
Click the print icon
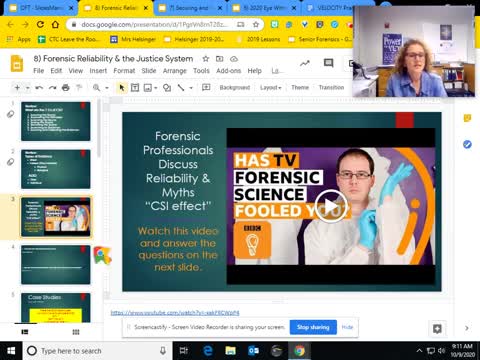click(66, 88)
